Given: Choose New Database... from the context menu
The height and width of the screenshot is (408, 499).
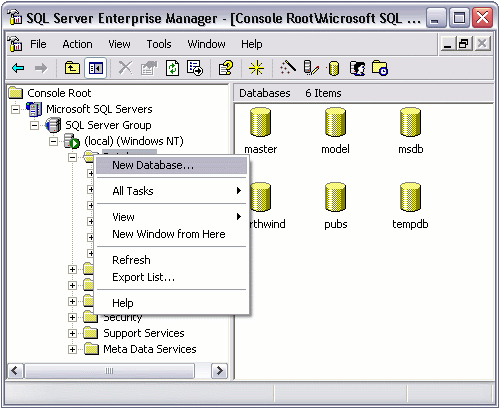Looking at the screenshot, I should [171, 165].
